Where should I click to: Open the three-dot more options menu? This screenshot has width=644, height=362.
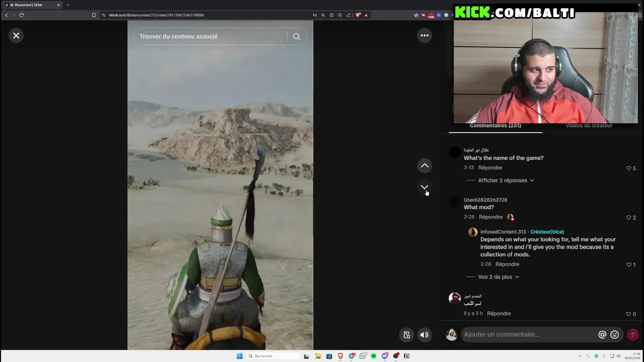coord(425,35)
